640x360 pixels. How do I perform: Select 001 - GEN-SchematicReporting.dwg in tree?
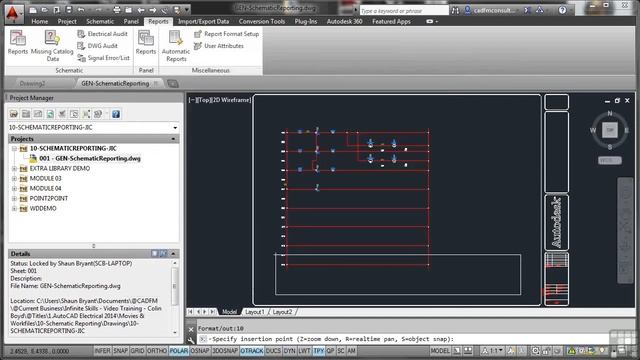coord(90,158)
